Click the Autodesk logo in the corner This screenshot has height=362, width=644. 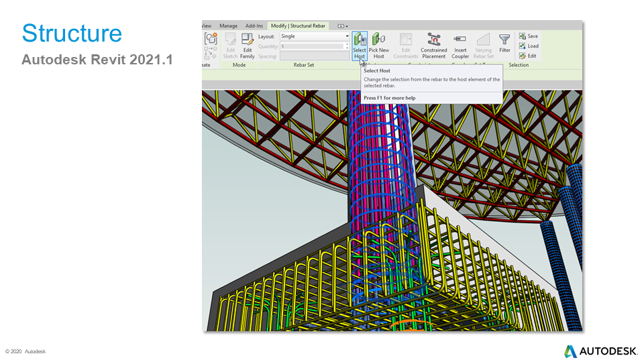tap(600, 351)
